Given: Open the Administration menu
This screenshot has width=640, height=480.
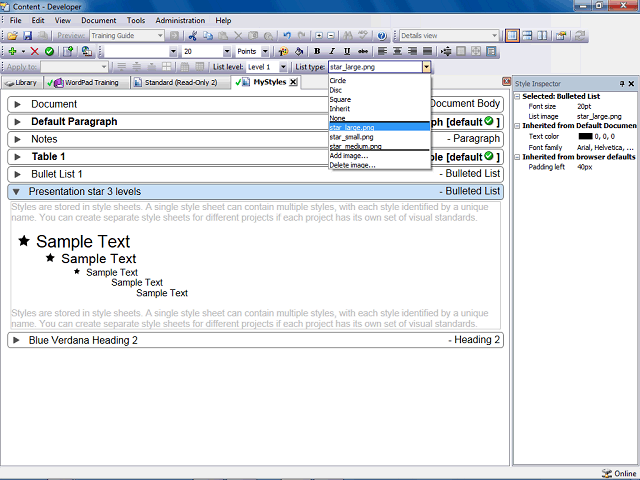Looking at the screenshot, I should click(x=180, y=20).
